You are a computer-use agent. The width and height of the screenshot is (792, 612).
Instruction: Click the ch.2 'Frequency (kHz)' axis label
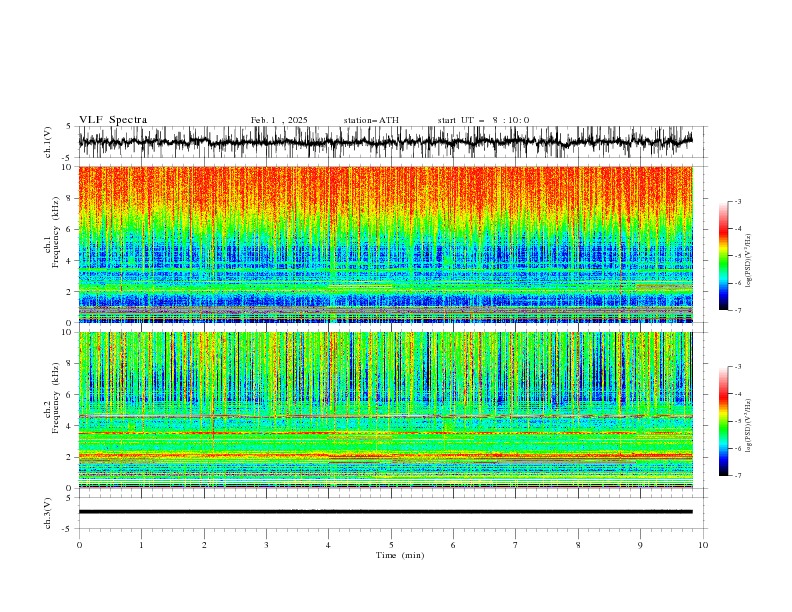(56, 398)
